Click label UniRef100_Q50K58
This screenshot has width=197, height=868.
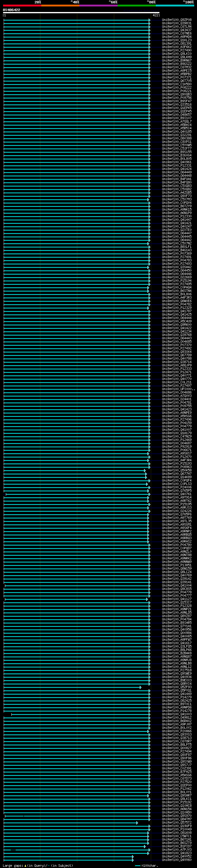(176, 470)
